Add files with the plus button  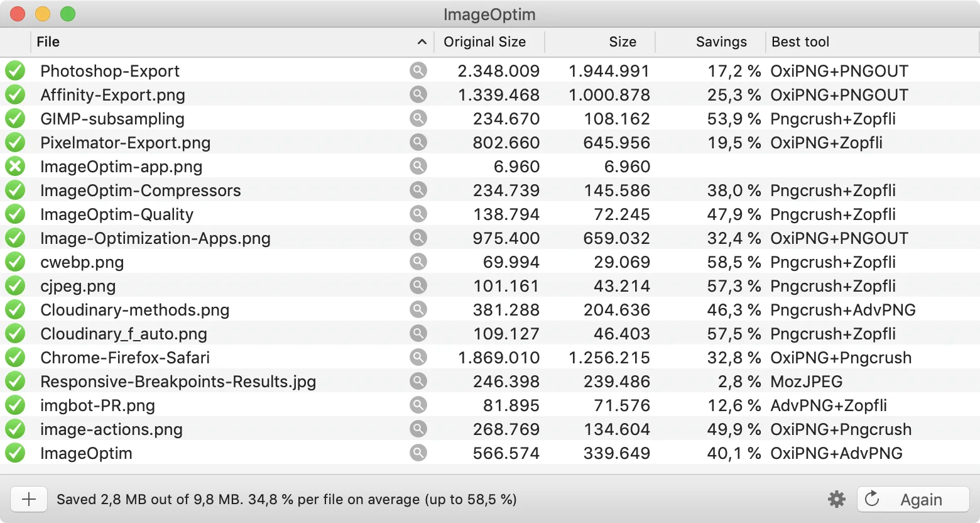[x=29, y=499]
